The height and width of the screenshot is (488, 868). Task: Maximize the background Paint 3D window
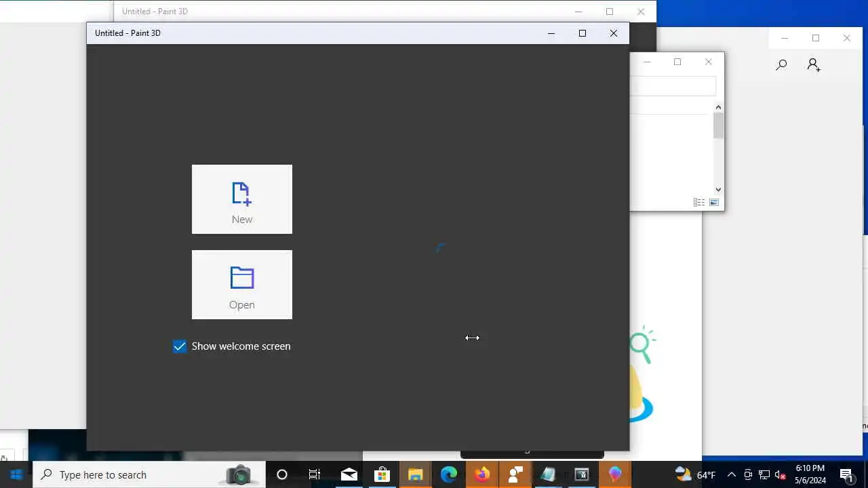pos(610,12)
